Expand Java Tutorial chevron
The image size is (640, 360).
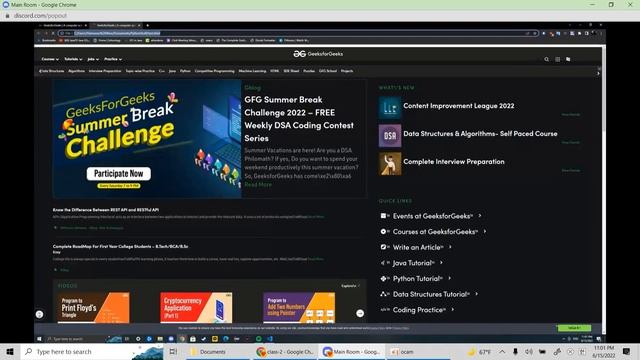point(441,263)
